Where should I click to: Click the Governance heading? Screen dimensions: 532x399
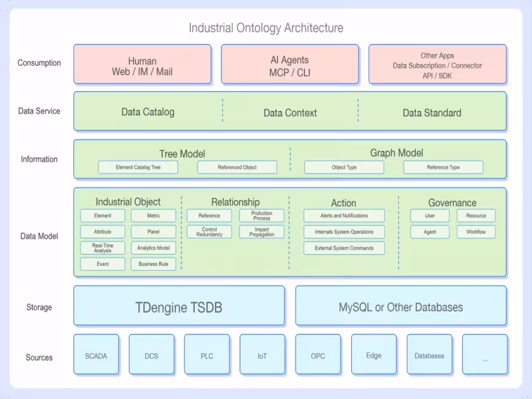click(x=452, y=203)
